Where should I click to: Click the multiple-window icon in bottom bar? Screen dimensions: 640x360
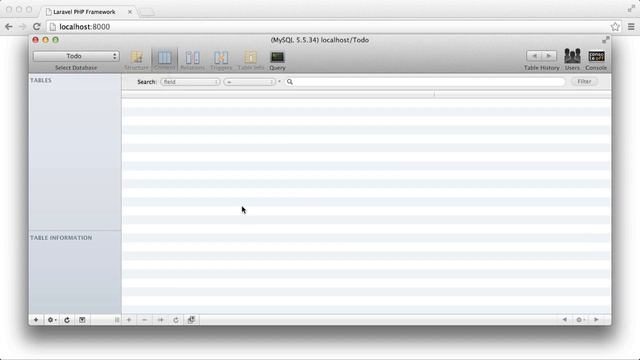coord(191,320)
